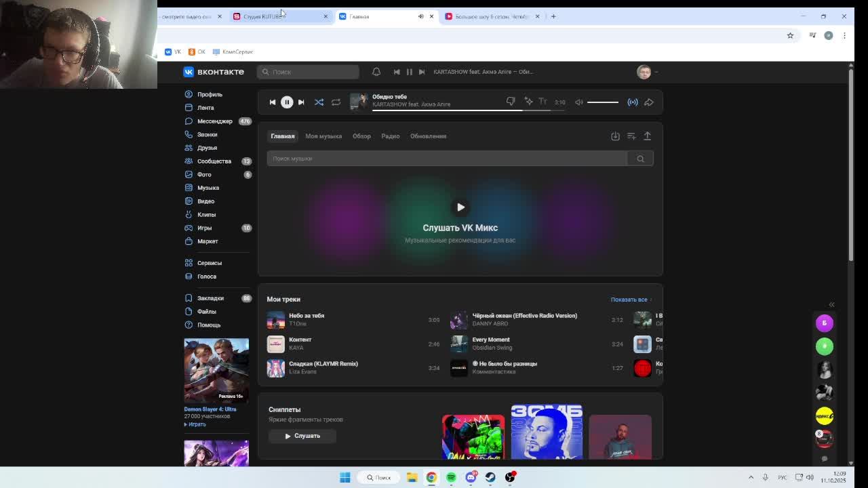Select the Главная music tab

pyautogui.click(x=283, y=136)
